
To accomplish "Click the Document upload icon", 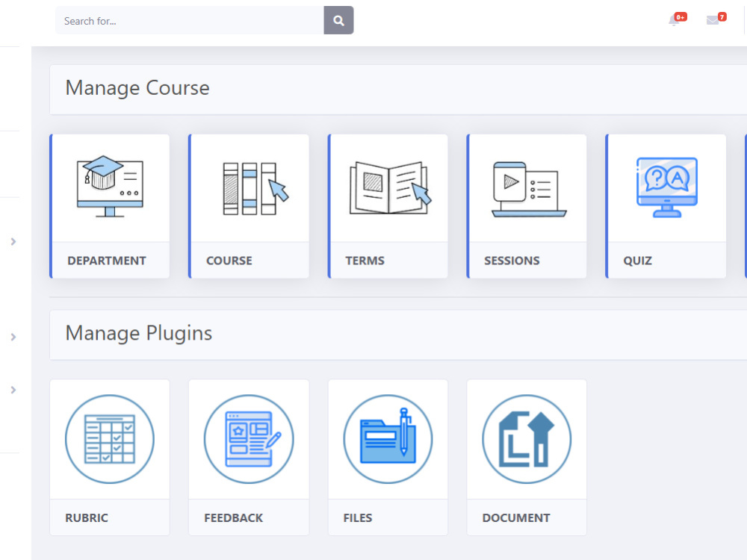I will [x=527, y=439].
